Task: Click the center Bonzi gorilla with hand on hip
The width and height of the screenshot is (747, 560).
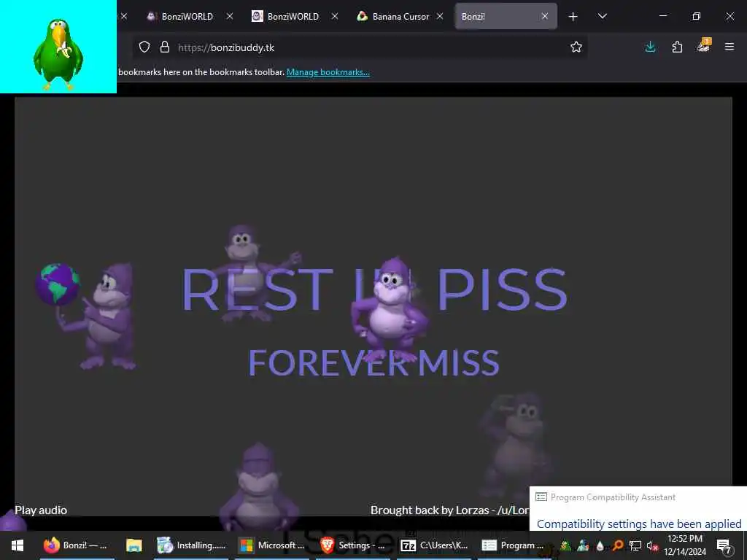Action: (390, 308)
